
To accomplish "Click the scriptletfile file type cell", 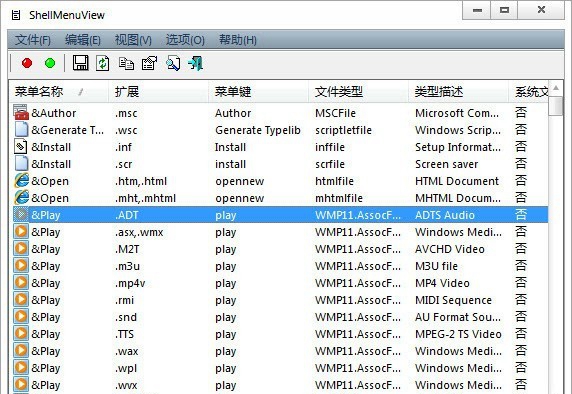I will 343,130.
